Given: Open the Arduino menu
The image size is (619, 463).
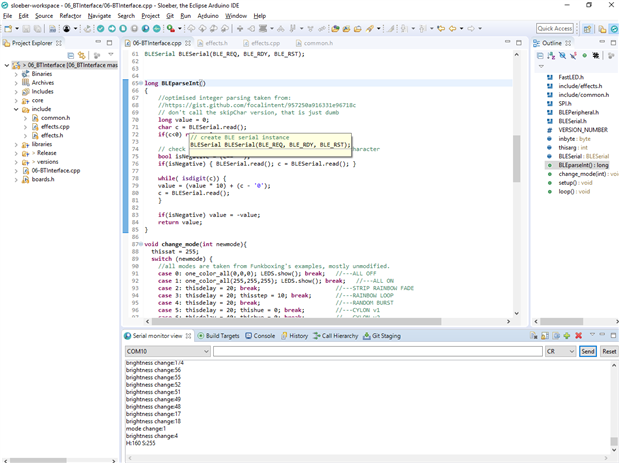Looking at the screenshot, I should click(x=207, y=16).
